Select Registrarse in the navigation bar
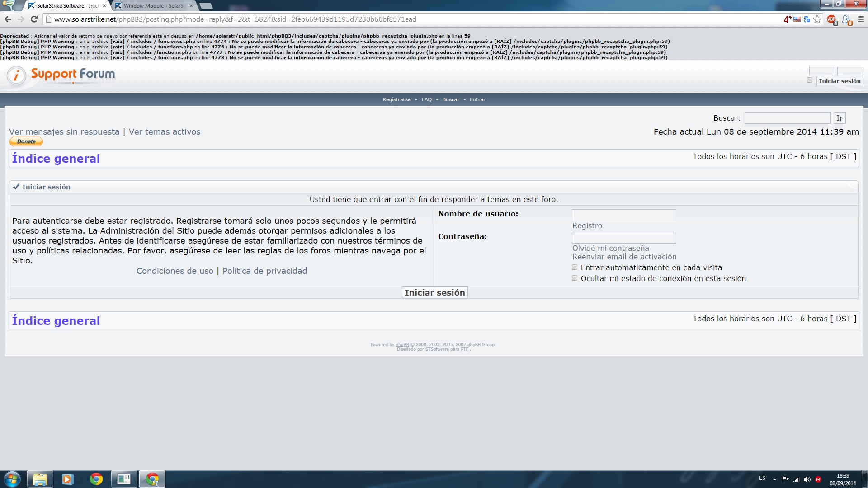 [396, 99]
